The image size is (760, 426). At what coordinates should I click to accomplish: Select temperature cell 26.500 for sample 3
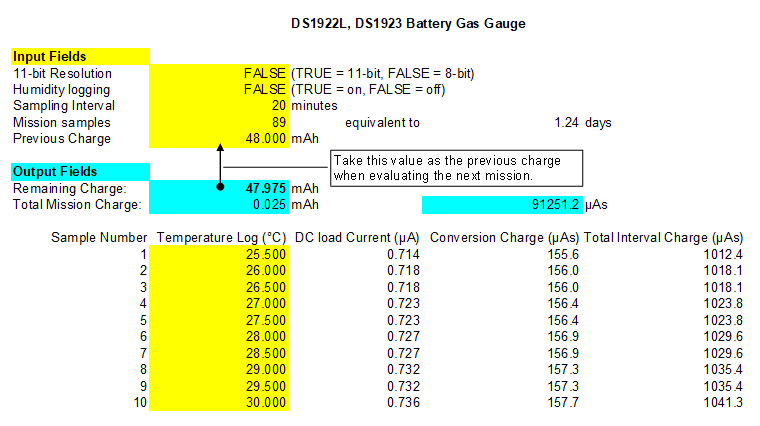(x=219, y=287)
